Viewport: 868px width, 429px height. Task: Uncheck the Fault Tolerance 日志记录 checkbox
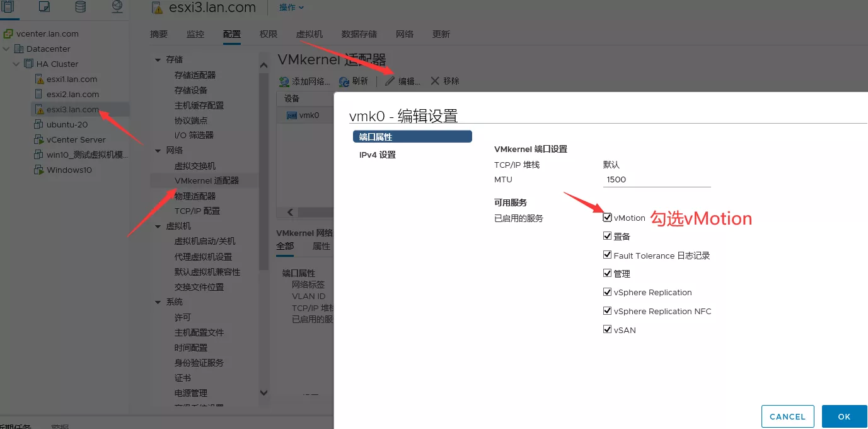pyautogui.click(x=608, y=256)
